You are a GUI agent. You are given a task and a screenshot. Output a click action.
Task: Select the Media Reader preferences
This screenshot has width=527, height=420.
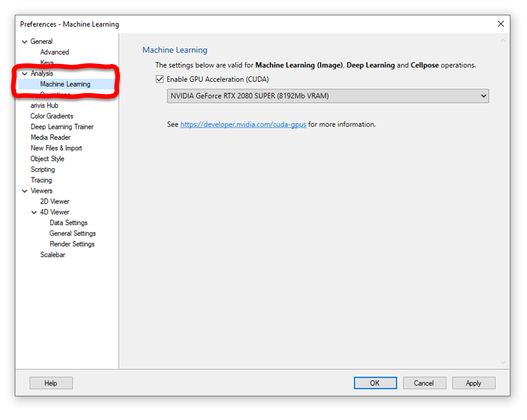pos(50,137)
